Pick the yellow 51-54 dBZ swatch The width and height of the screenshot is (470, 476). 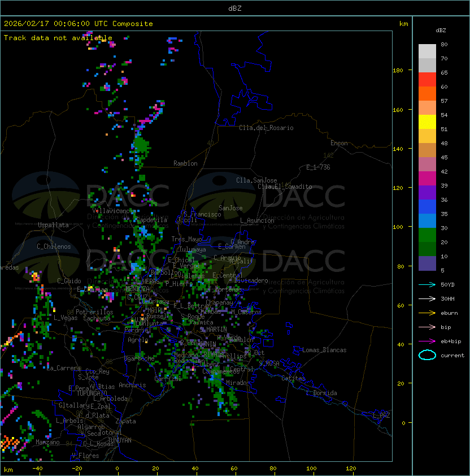tap(427, 122)
